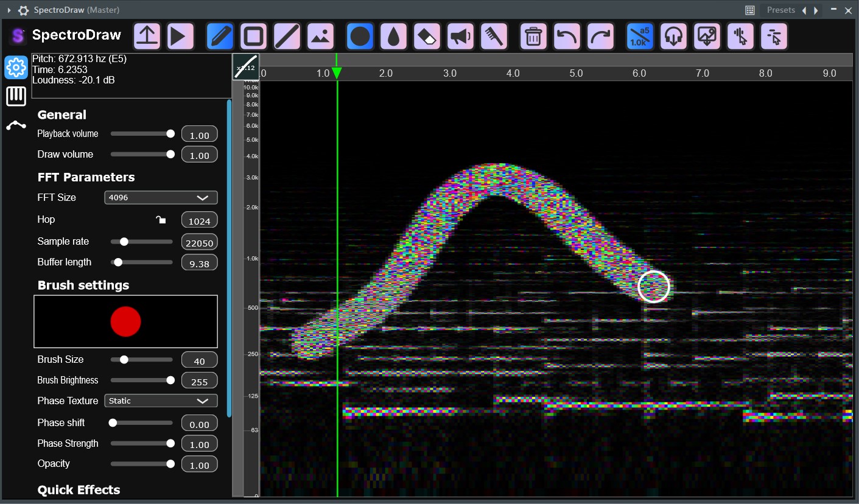Click the Hop value field 1024

tap(200, 221)
